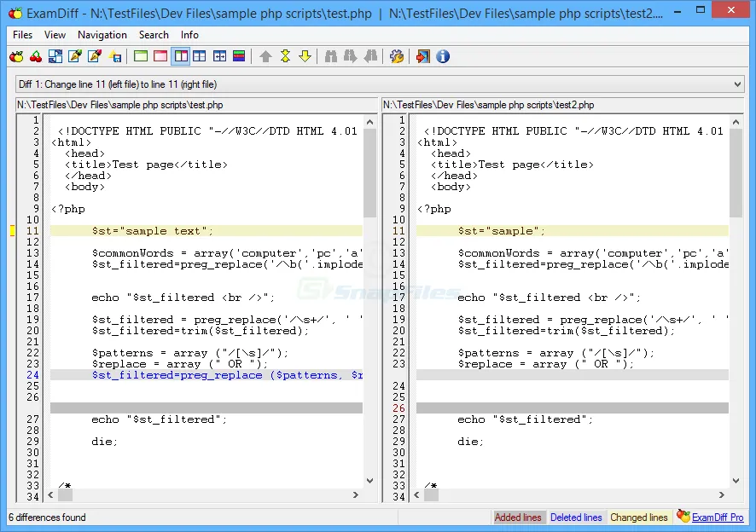Toggle the both-panes side-by-side view button

[x=181, y=56]
